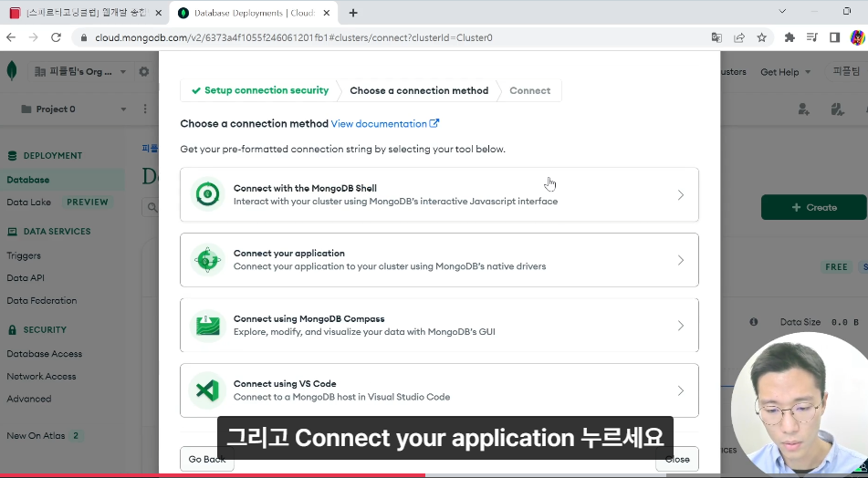Click the MongoDB leaf logo

tap(12, 71)
